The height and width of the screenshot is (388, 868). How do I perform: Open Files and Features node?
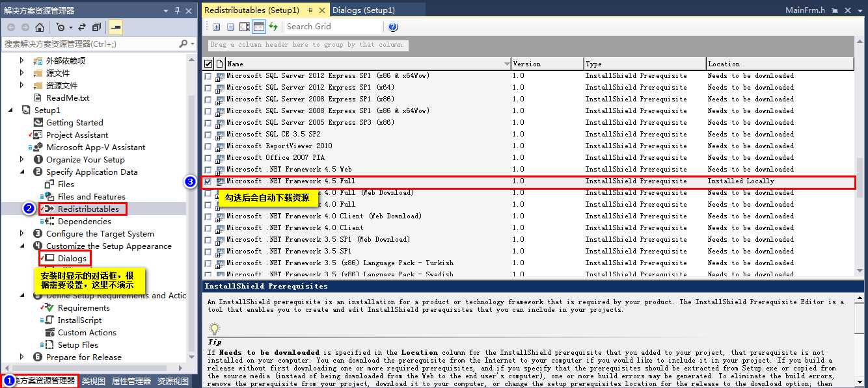(x=91, y=196)
